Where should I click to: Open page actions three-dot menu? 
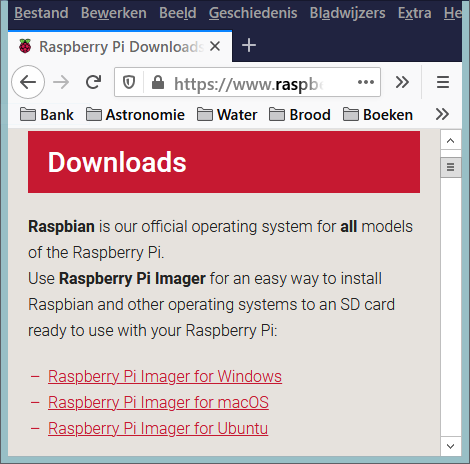point(366,82)
